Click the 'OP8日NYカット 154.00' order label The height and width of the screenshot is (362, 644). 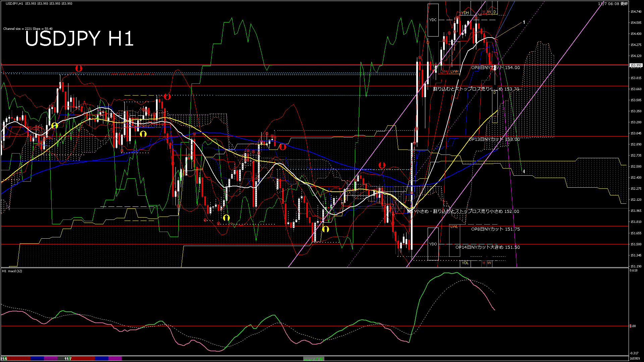(x=495, y=68)
